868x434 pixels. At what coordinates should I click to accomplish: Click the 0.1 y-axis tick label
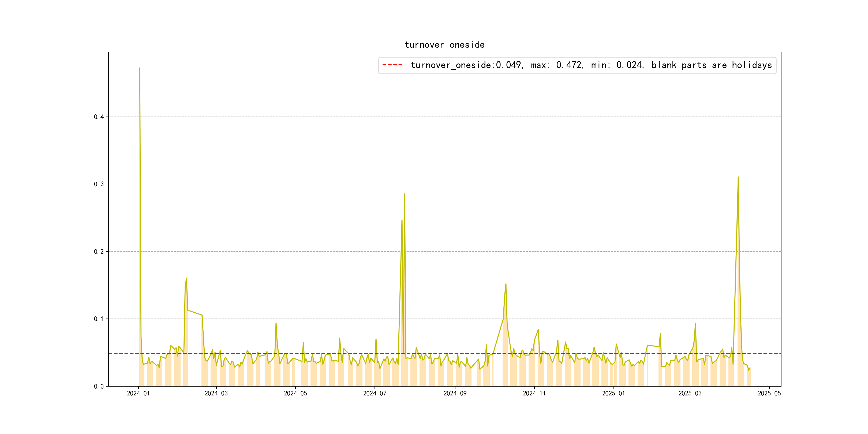click(99, 319)
